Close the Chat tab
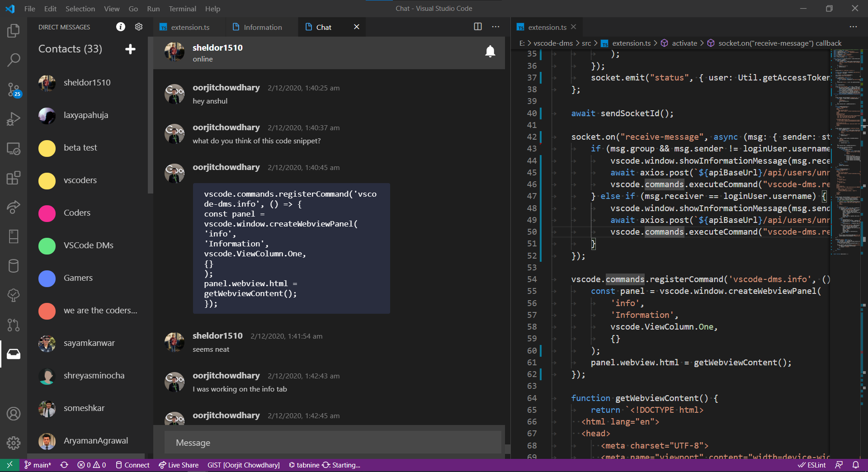The height and width of the screenshot is (472, 868). point(357,27)
